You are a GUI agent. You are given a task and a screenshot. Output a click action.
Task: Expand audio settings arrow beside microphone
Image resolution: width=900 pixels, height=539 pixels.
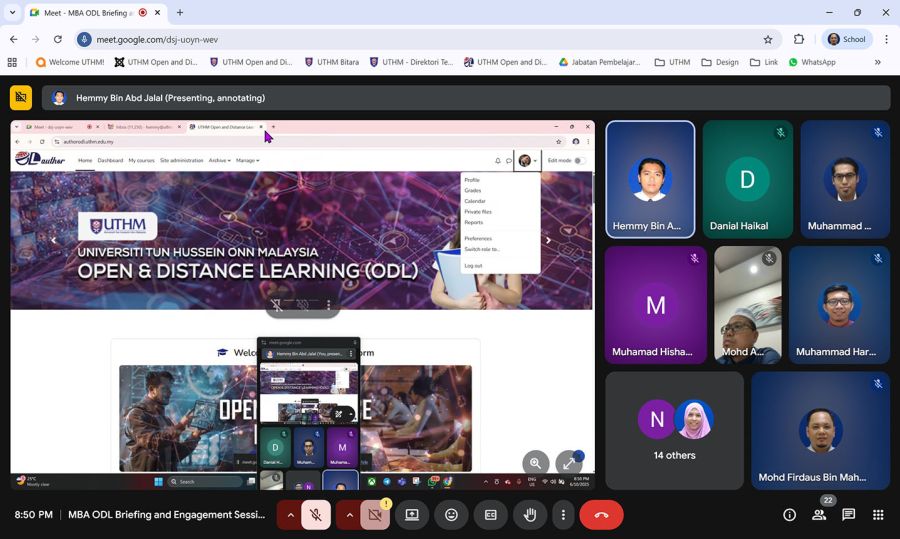[x=290, y=515]
